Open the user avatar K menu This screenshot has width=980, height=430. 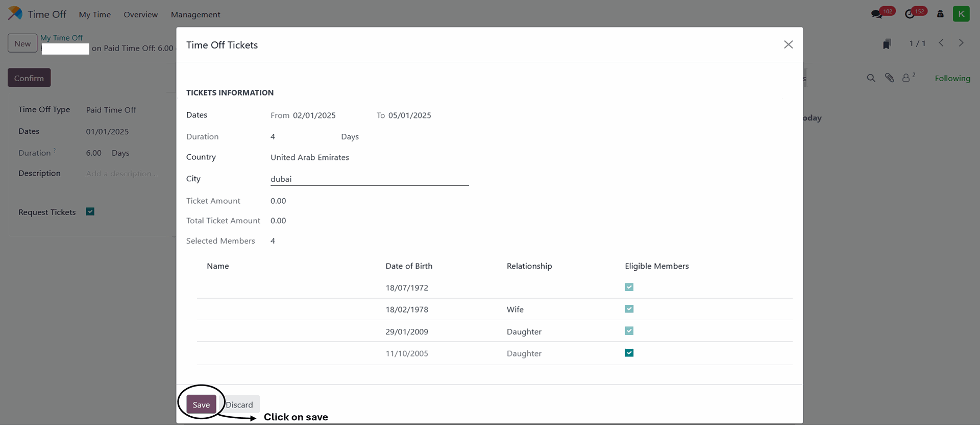pos(961,14)
